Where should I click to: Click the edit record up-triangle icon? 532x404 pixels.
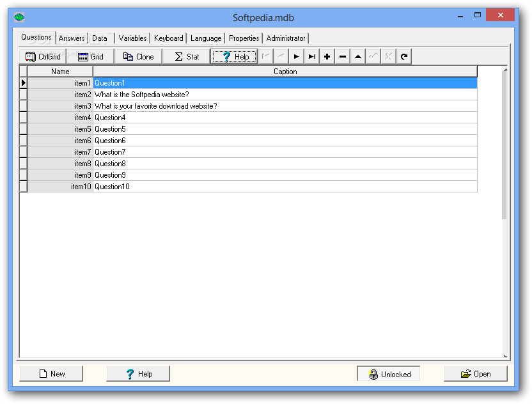pos(358,57)
